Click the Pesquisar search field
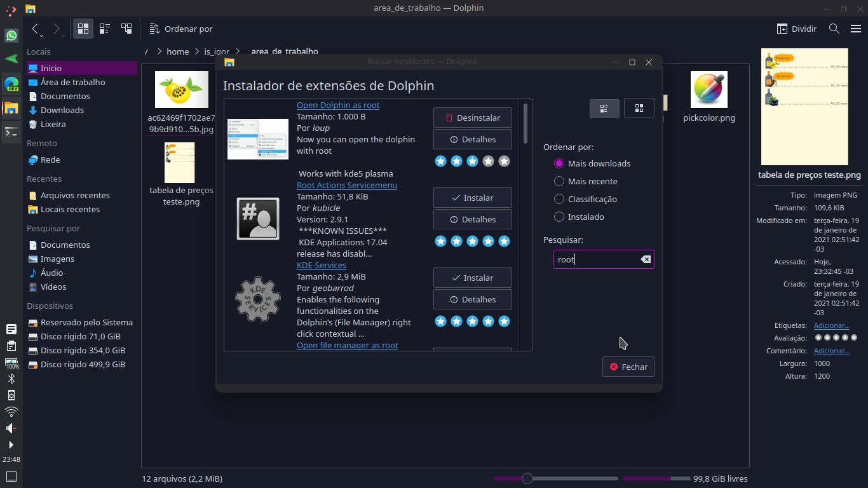 pyautogui.click(x=604, y=259)
